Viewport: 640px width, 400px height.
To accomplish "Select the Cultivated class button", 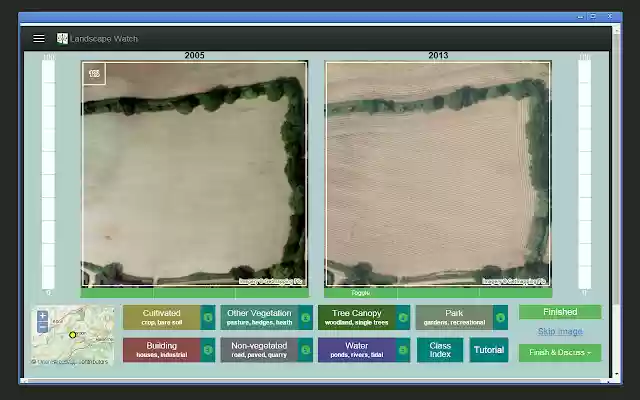I will [x=162, y=317].
